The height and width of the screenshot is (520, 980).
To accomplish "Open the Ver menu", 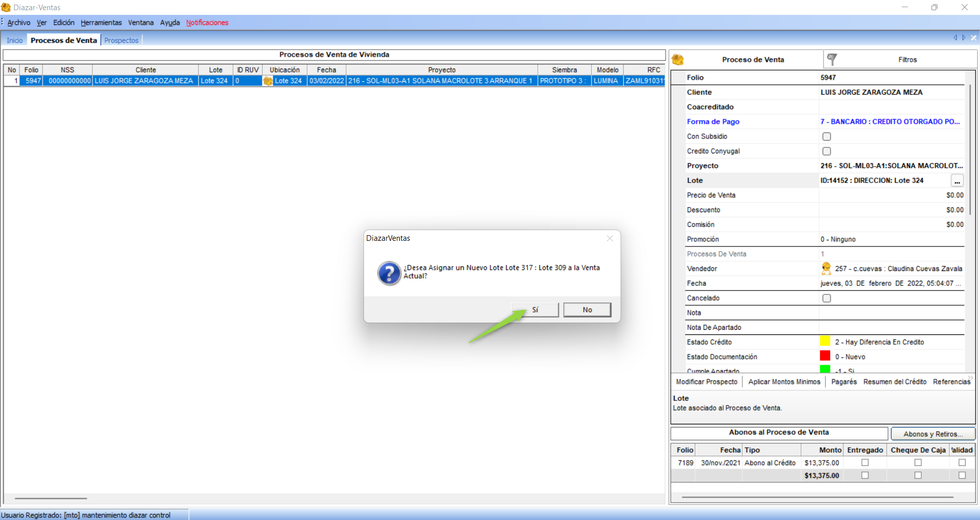I will [x=42, y=22].
